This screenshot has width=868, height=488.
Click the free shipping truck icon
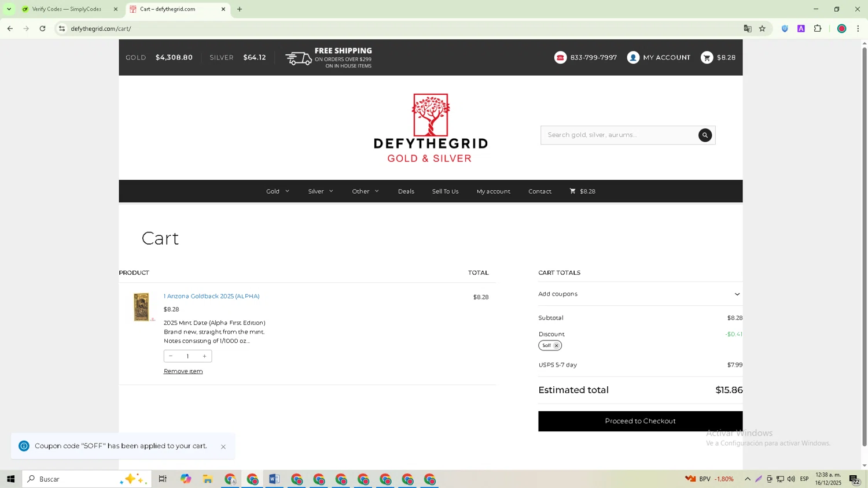coord(299,58)
